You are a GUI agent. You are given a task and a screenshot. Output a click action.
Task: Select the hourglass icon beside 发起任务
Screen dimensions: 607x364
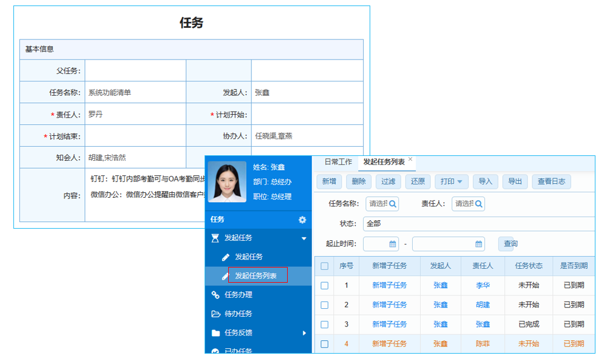click(214, 237)
